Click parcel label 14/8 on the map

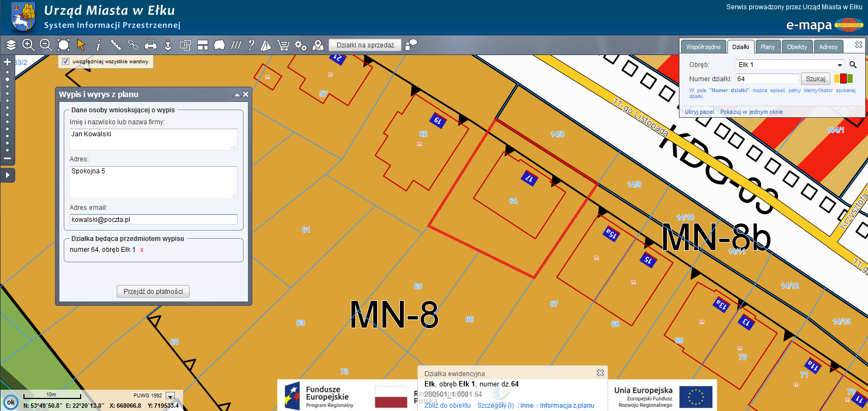557,134
